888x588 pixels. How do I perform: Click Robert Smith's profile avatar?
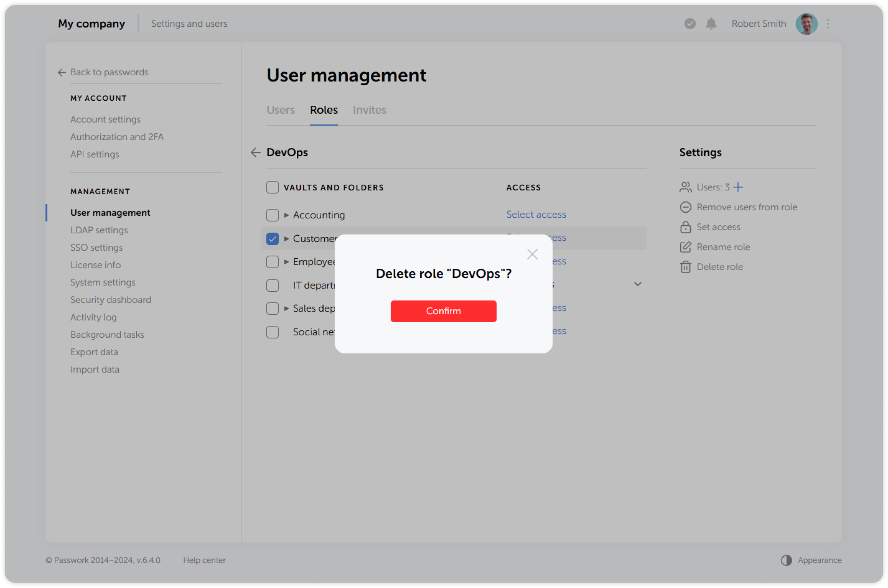806,24
